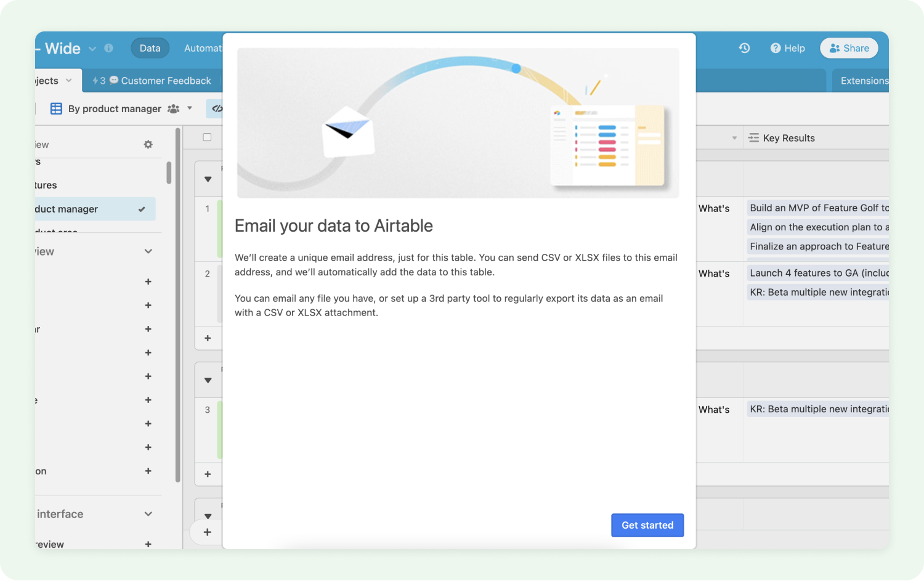Click the Wide base title
This screenshot has width=924, height=581.
63,49
